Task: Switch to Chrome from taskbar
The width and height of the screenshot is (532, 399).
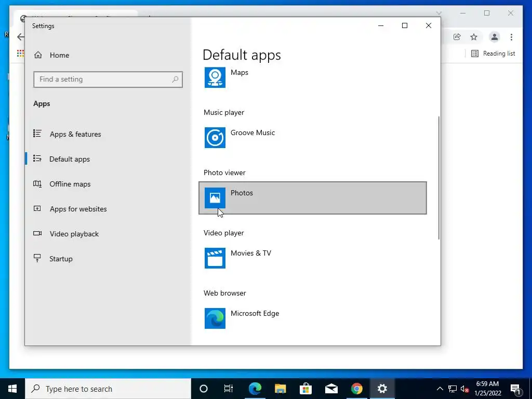Action: pos(356,389)
